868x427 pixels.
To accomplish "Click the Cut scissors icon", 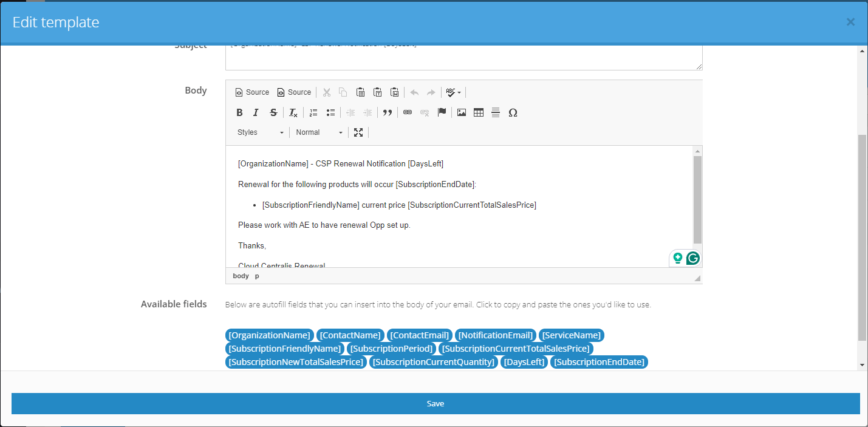I will click(326, 92).
